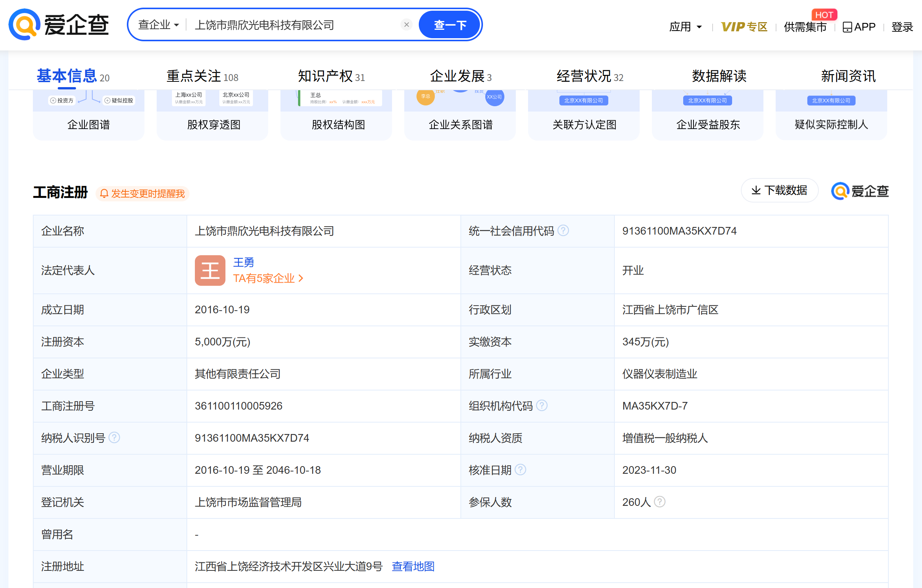Click the company name search field
This screenshot has width=922, height=588.
(295, 25)
